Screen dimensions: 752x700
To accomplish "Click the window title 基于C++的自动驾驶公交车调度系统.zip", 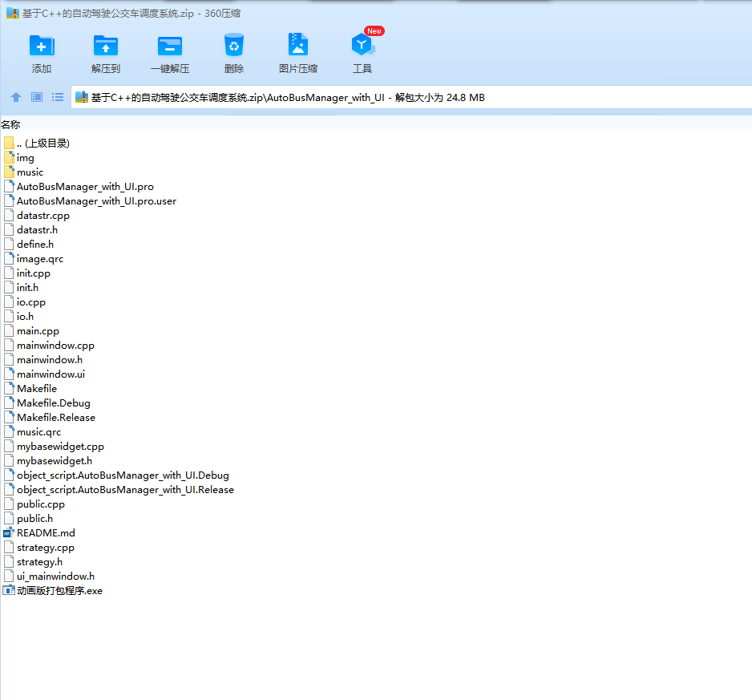I will (108, 14).
